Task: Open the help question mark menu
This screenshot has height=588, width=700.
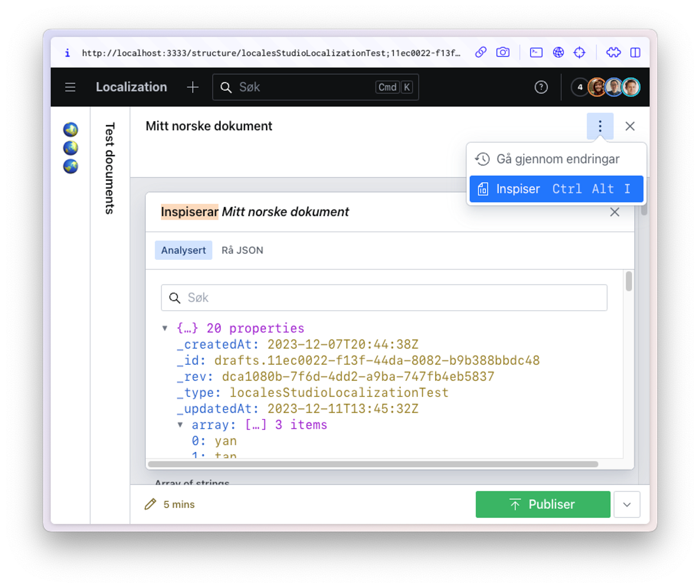Action: [x=541, y=87]
